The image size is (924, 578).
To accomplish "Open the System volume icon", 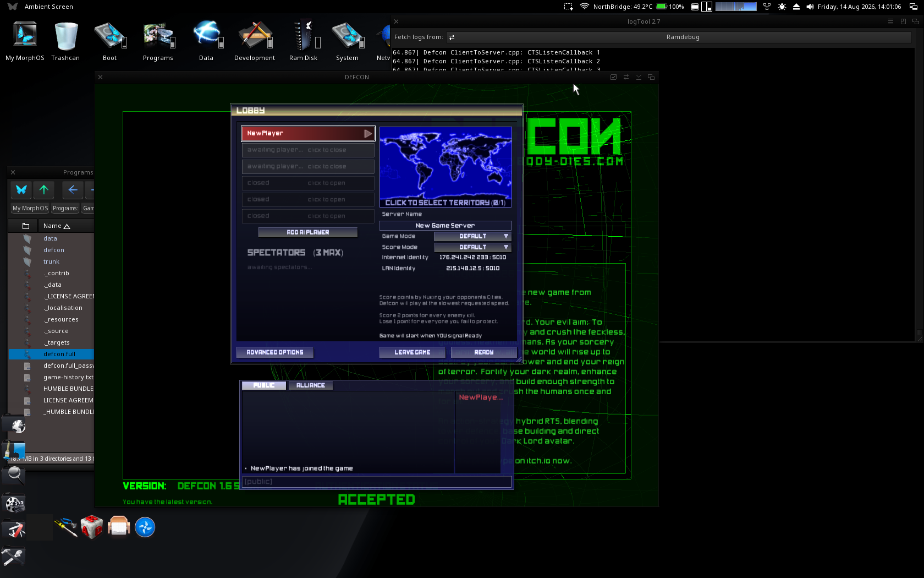I will coord(347,41).
